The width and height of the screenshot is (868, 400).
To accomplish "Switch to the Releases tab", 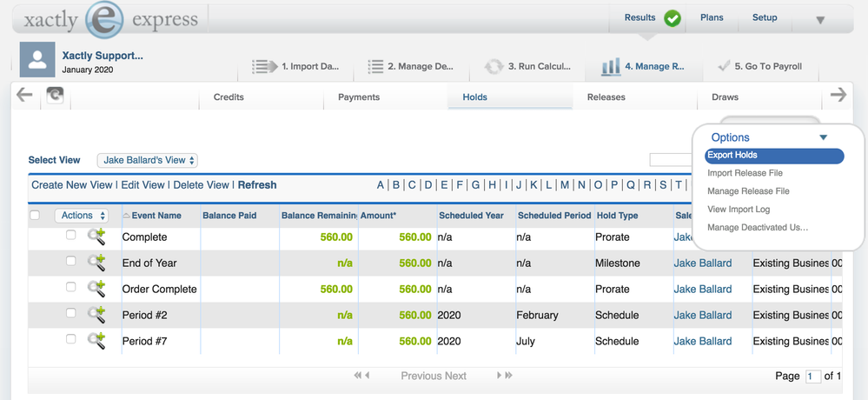I will (x=606, y=97).
